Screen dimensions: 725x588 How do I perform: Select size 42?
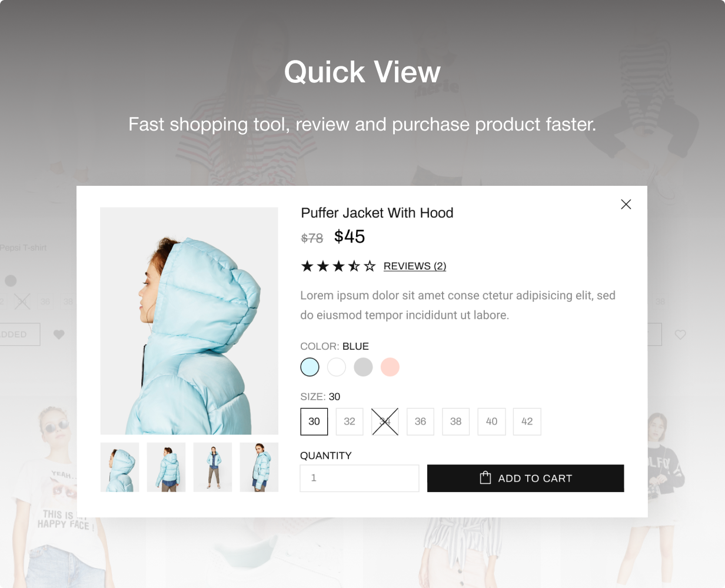click(x=527, y=422)
